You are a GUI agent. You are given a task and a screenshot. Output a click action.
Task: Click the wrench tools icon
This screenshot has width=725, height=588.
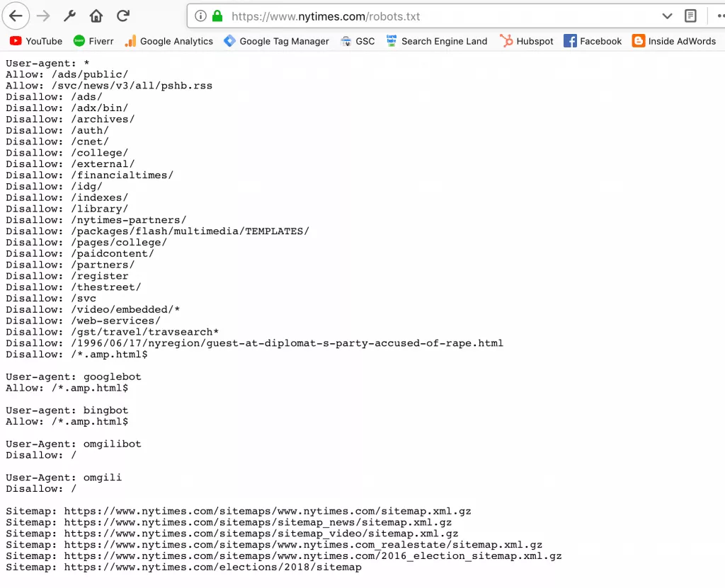tap(69, 16)
